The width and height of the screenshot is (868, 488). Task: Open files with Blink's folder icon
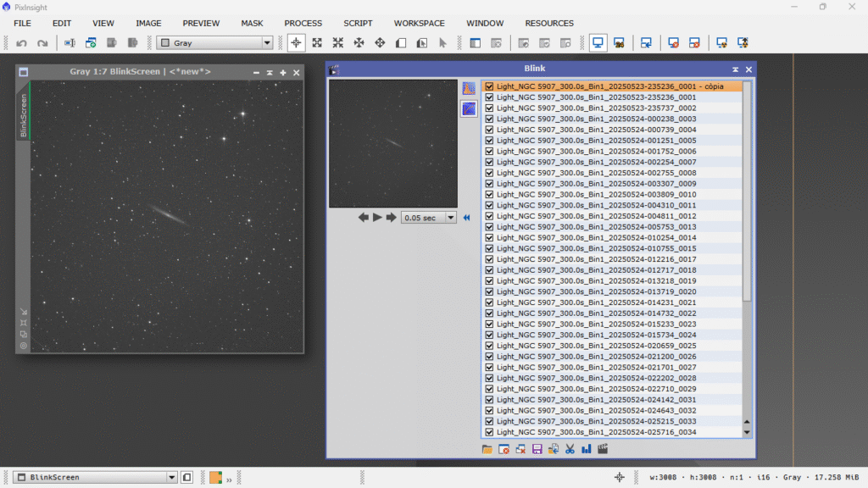(x=487, y=449)
